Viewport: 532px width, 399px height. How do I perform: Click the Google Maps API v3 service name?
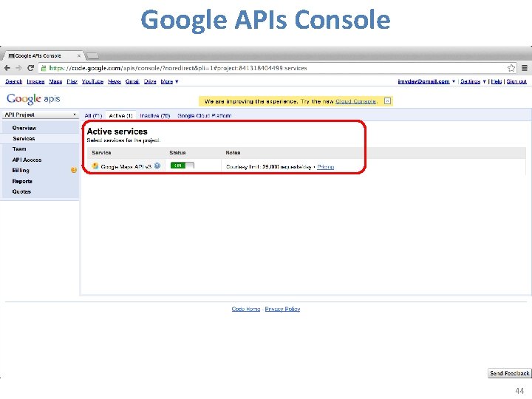(x=126, y=167)
